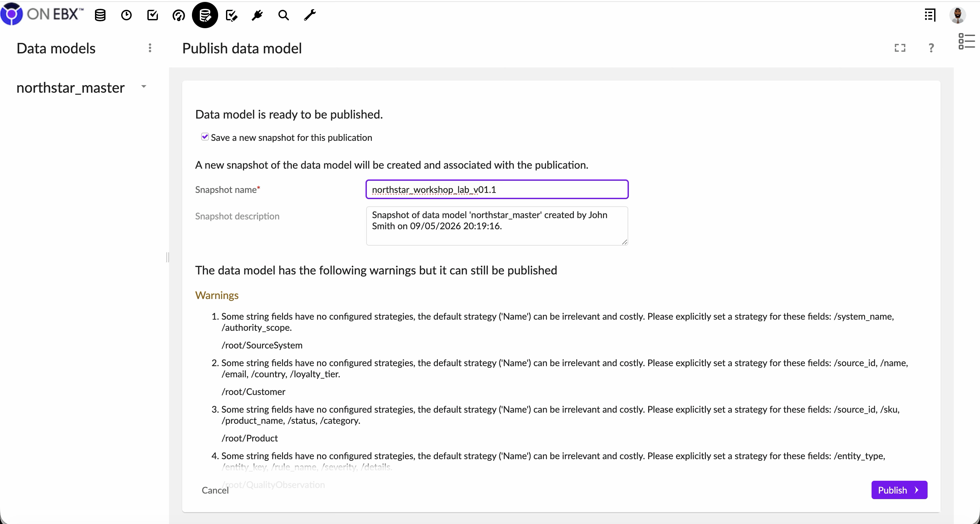Toggle Save a new snapshot checkbox
The width and height of the screenshot is (980, 524).
[x=205, y=137]
